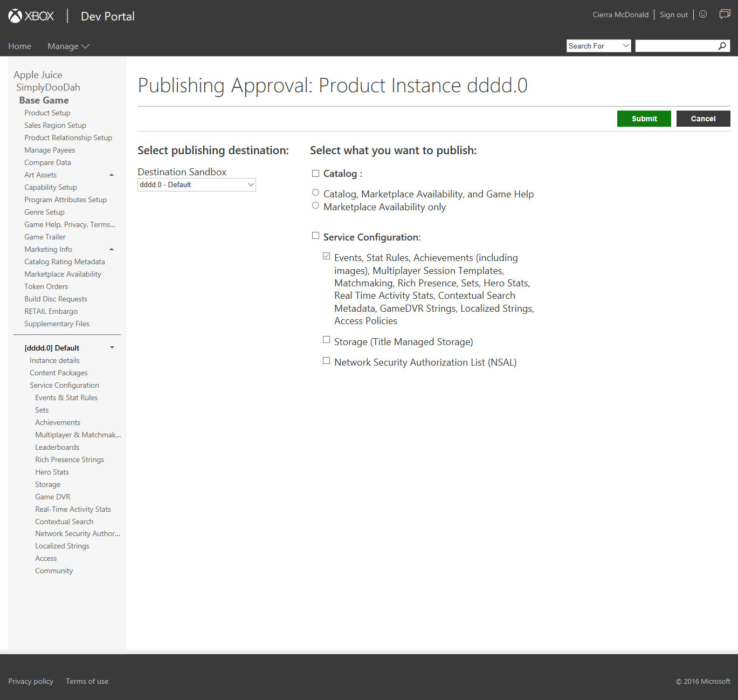
Task: Collapse the [dddd.0] Default instance arrow
Action: point(112,347)
